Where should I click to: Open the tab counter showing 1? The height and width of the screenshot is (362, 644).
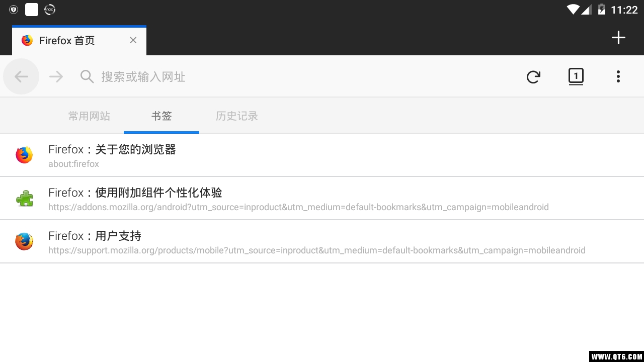(576, 77)
